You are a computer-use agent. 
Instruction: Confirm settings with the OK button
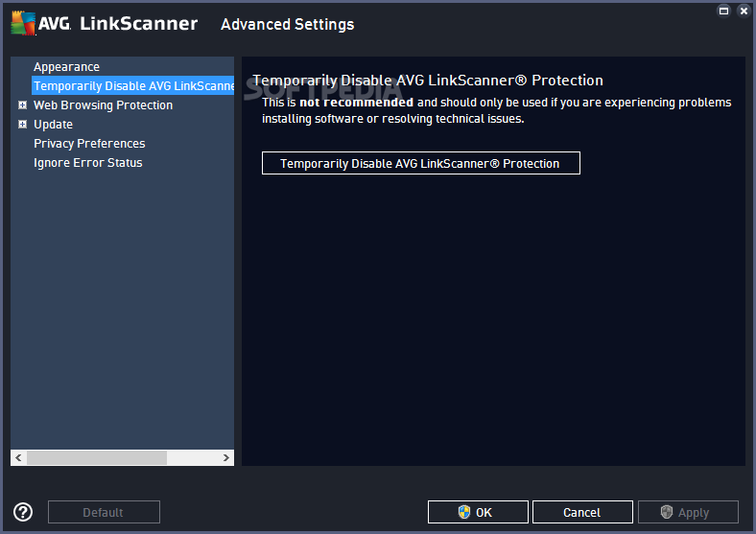coord(478,512)
